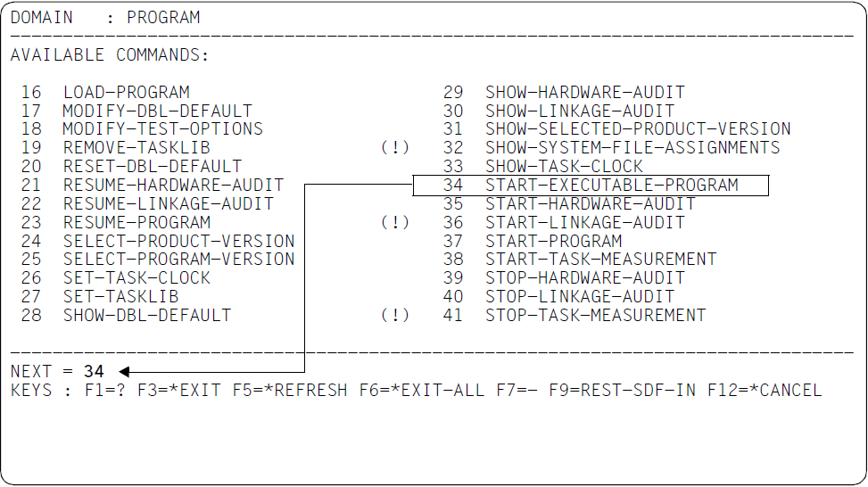Click the F12=*CANCEL key label
Viewport: 868px width, 487px height.
765,390
